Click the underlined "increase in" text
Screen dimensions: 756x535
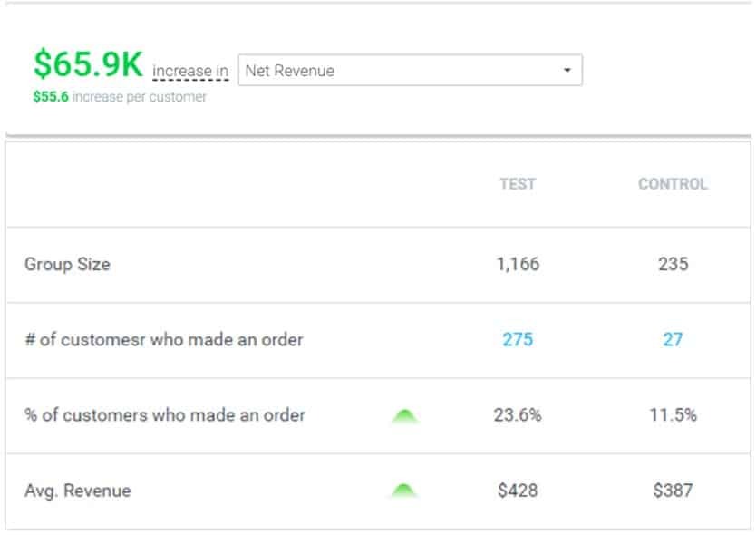tap(190, 71)
